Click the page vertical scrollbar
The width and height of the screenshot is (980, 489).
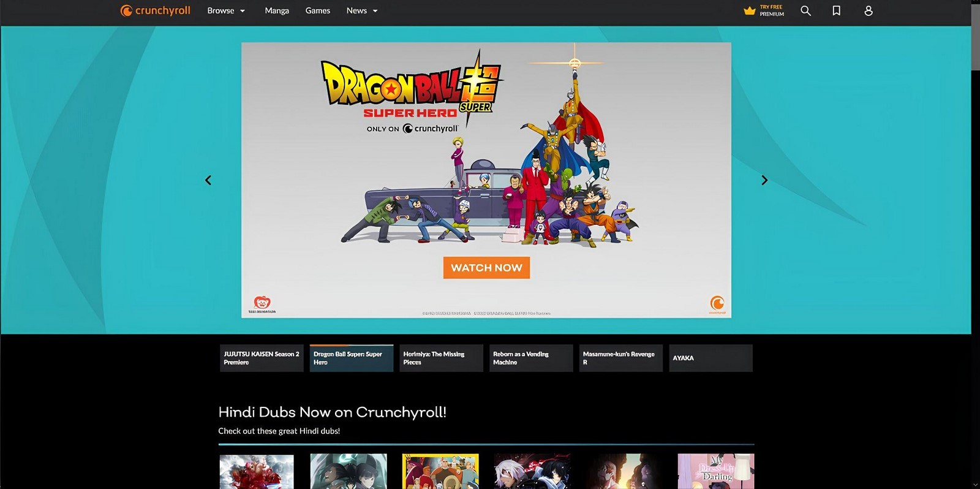[x=975, y=37]
